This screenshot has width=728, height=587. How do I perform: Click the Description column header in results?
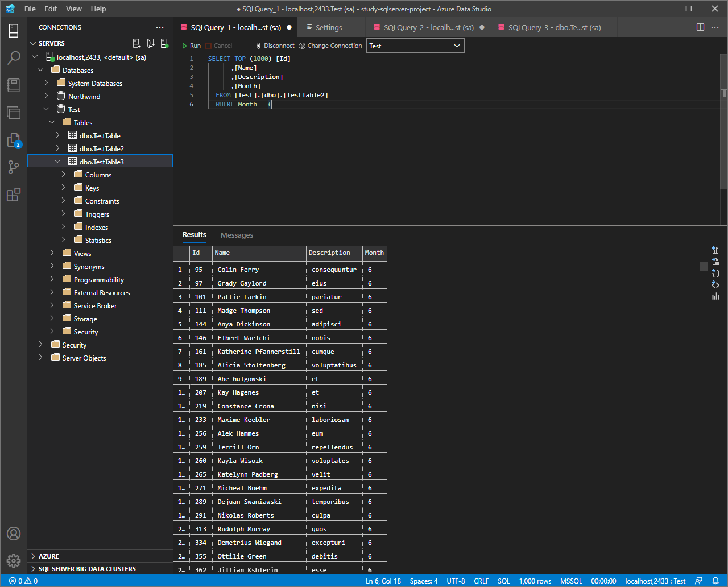[x=334, y=253]
